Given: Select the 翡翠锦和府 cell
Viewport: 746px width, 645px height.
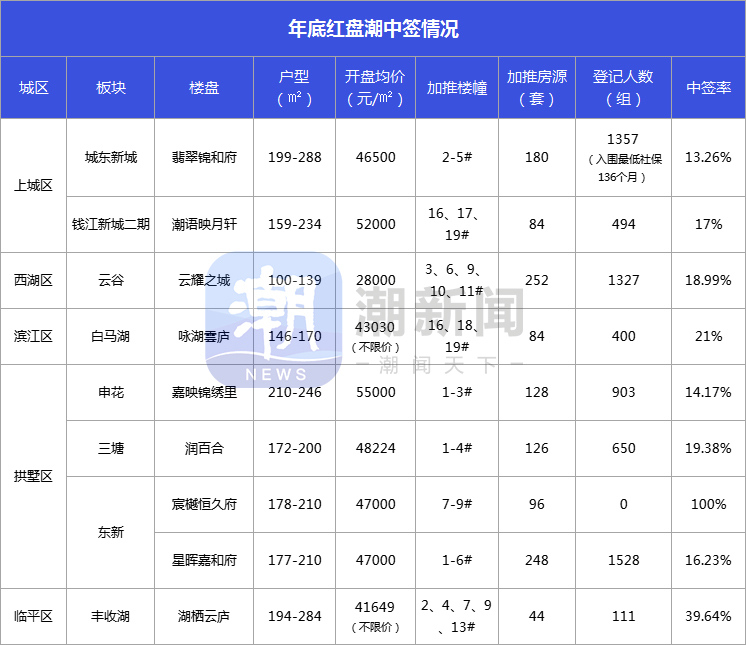Looking at the screenshot, I should tap(204, 157).
